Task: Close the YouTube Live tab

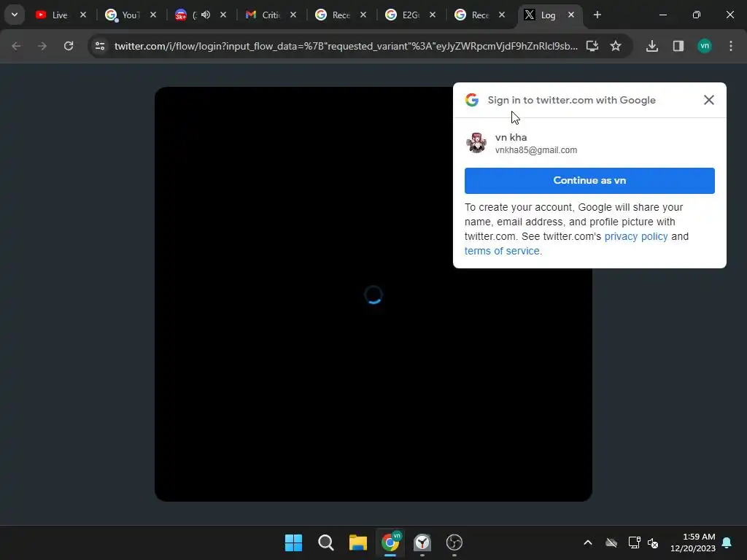Action: click(x=83, y=15)
